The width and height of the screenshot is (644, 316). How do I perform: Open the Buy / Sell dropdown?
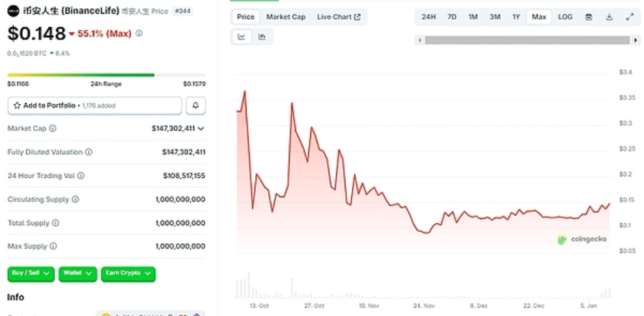31,273
